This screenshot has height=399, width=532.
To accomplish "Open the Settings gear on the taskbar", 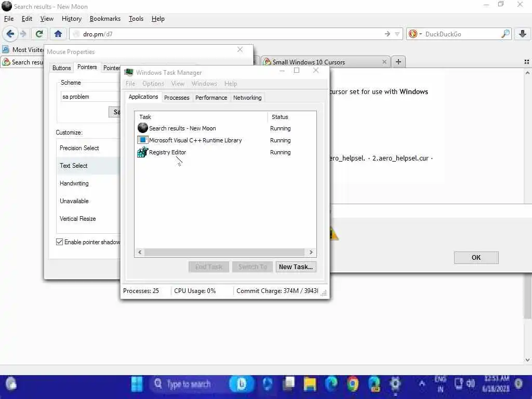I will click(x=395, y=384).
